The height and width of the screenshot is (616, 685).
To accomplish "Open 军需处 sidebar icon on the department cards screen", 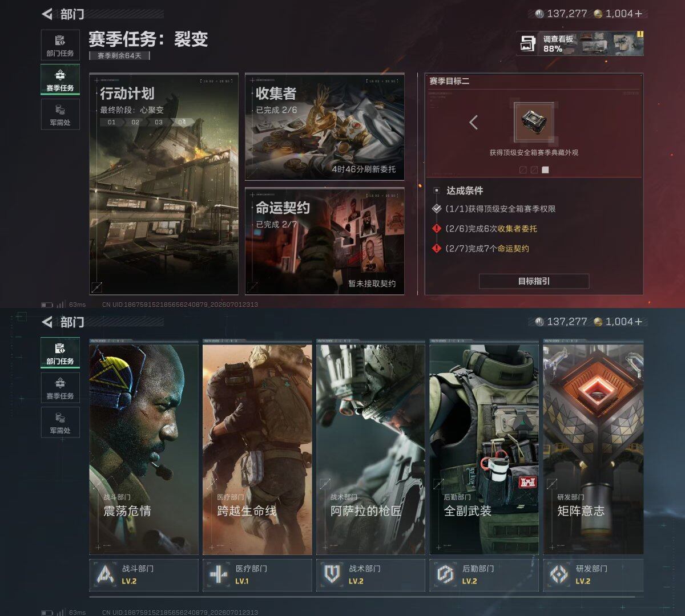I will (60, 422).
